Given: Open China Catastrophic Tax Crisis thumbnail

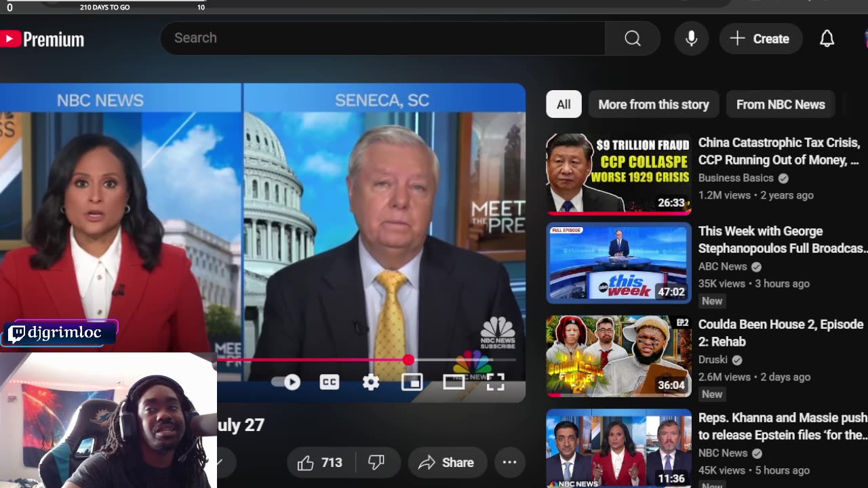Looking at the screenshot, I should pyautogui.click(x=619, y=174).
